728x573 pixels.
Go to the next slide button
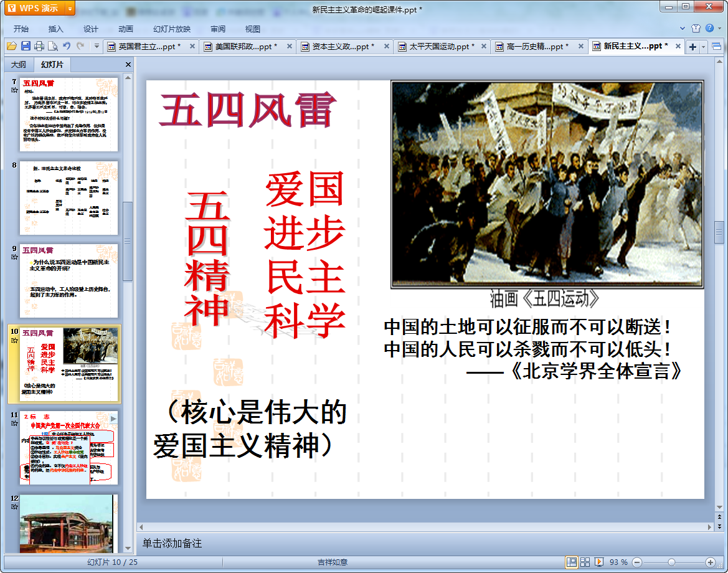click(x=720, y=526)
